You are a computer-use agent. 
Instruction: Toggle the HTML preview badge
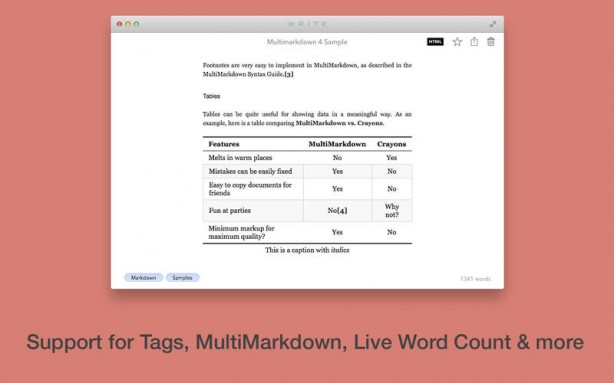(x=435, y=42)
